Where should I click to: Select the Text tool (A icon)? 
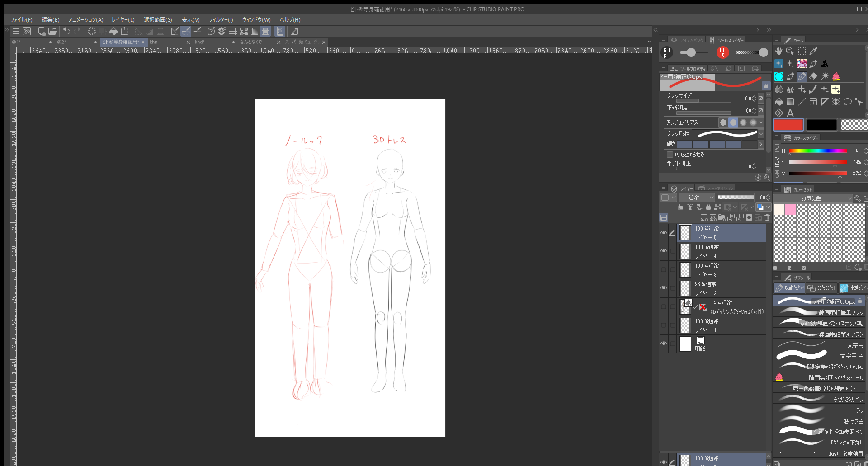pos(790,113)
